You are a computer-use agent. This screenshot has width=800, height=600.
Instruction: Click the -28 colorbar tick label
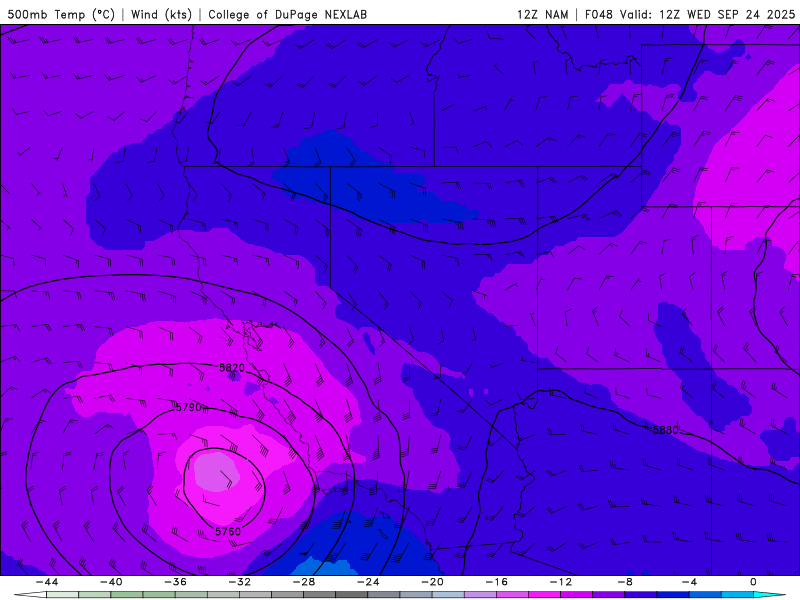304,582
